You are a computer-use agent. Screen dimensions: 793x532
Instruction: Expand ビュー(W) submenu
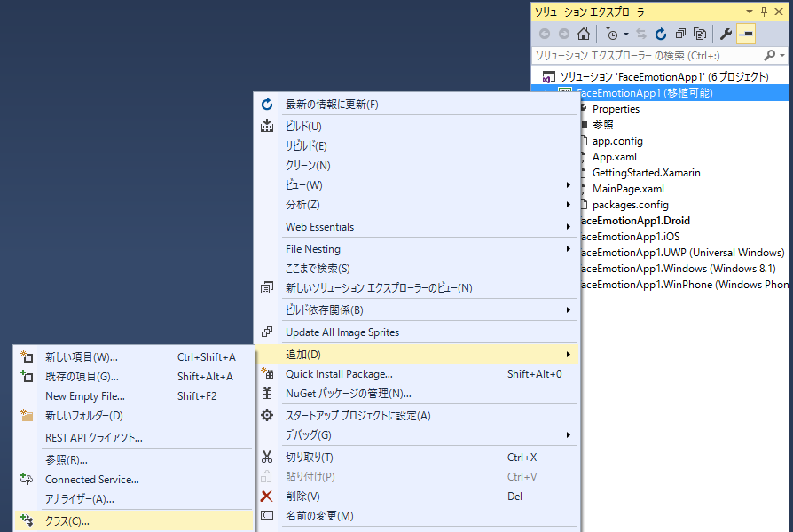click(417, 185)
